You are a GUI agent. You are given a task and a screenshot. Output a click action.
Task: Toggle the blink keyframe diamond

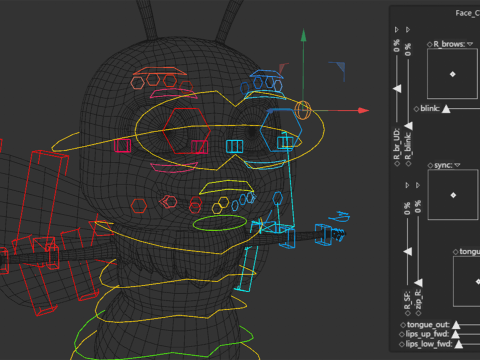[x=416, y=109]
